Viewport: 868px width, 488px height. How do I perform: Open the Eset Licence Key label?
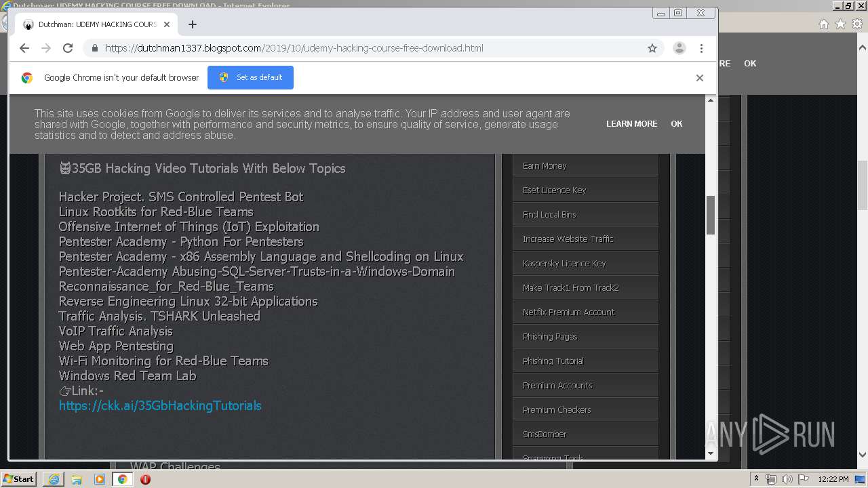click(555, 190)
